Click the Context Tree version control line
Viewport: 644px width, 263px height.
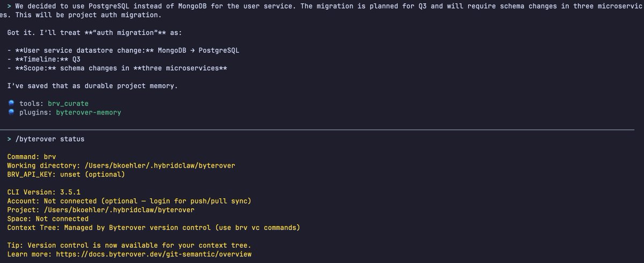coord(153,228)
